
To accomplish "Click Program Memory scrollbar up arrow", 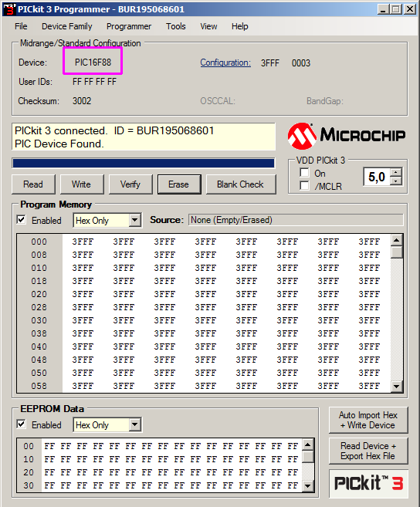I will (x=397, y=240).
